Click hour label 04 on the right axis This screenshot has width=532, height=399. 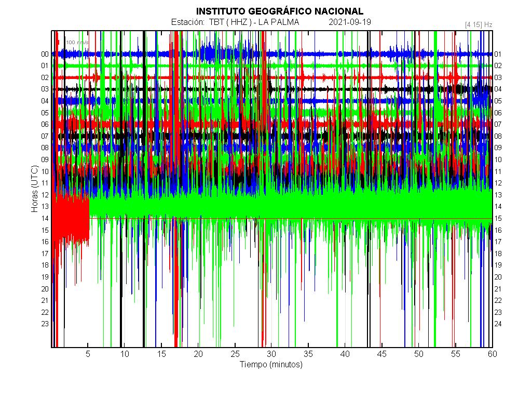(x=498, y=89)
